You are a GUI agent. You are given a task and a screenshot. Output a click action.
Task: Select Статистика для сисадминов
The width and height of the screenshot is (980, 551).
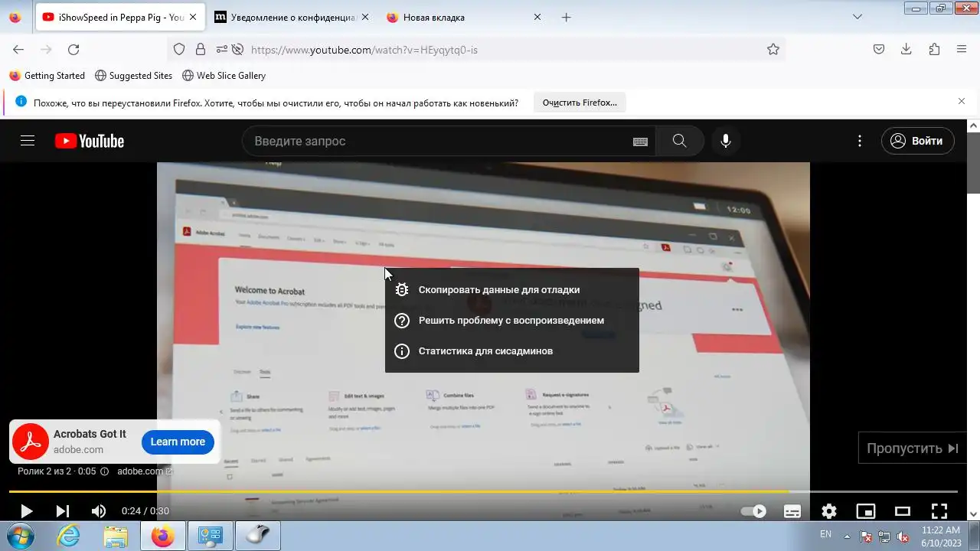[511, 351]
